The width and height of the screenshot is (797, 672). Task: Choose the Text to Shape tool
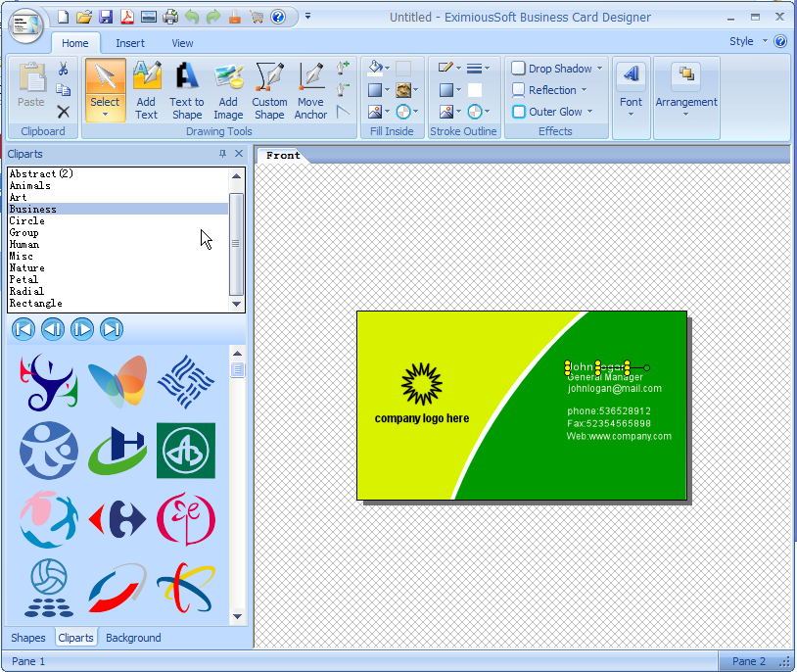187,90
